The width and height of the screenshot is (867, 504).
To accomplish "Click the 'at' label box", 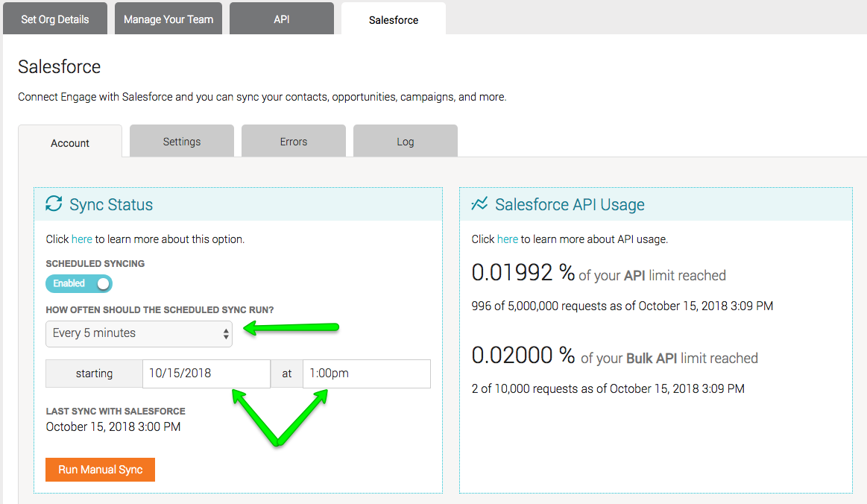I will 286,374.
